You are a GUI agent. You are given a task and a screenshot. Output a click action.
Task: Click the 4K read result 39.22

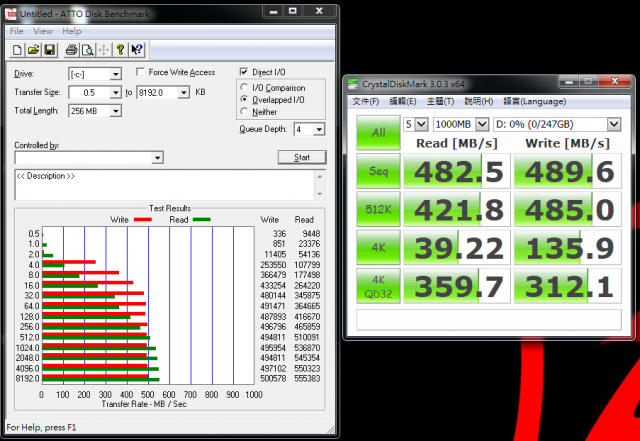(x=457, y=248)
